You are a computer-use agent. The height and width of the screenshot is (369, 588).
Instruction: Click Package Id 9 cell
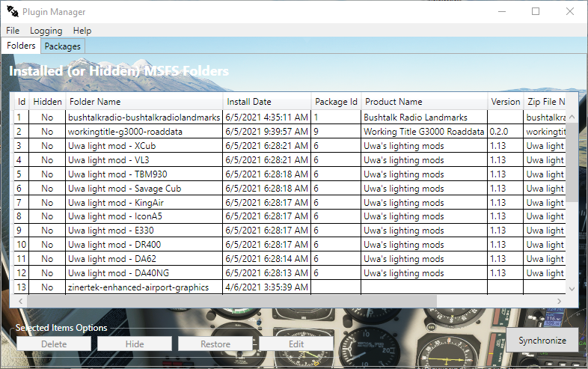pos(336,132)
